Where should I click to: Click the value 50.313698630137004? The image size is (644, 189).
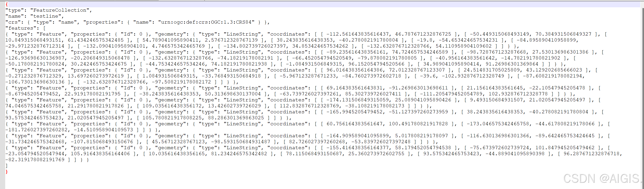233,94
